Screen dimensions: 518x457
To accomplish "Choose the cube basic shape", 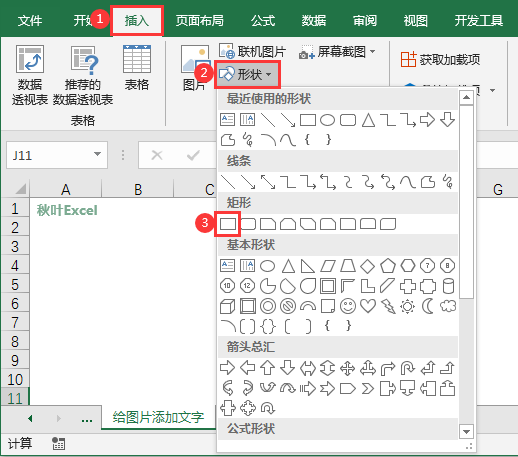I will [x=228, y=306].
